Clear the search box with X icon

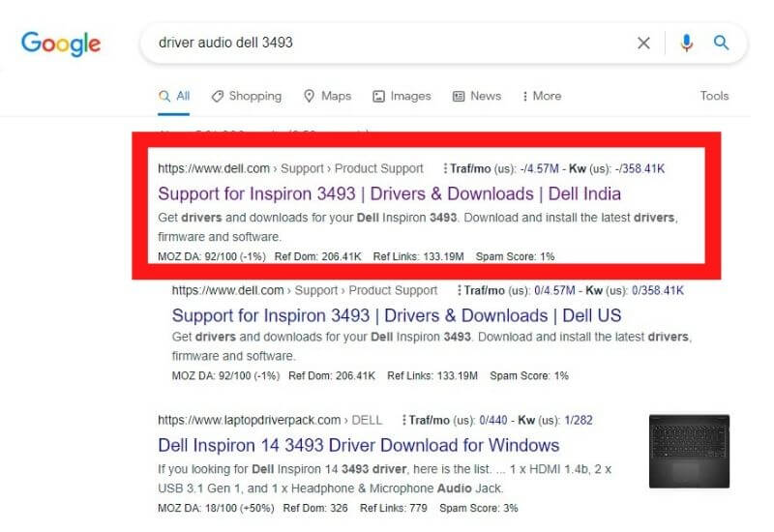tap(643, 43)
